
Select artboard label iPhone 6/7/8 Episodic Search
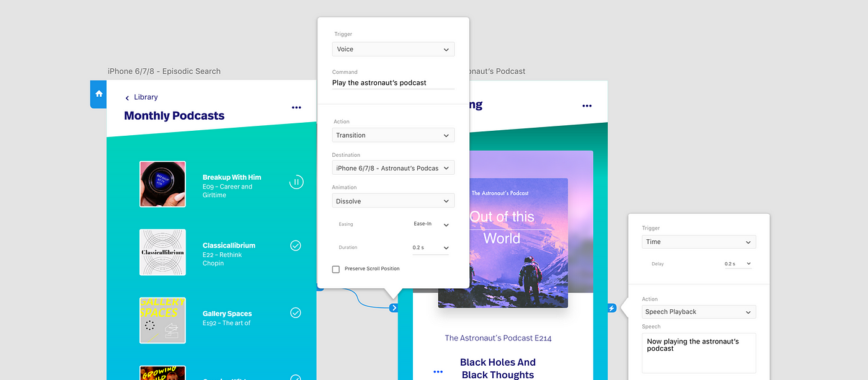coord(164,71)
